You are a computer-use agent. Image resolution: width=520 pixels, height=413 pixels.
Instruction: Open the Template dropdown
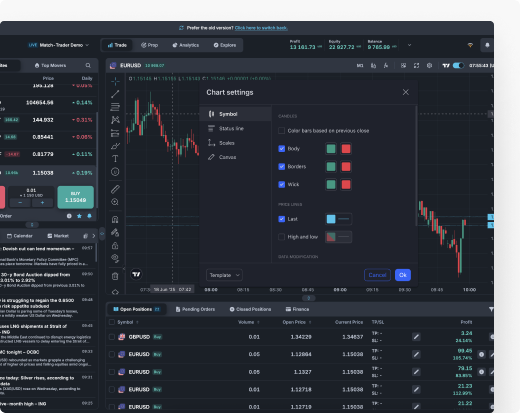(x=224, y=275)
